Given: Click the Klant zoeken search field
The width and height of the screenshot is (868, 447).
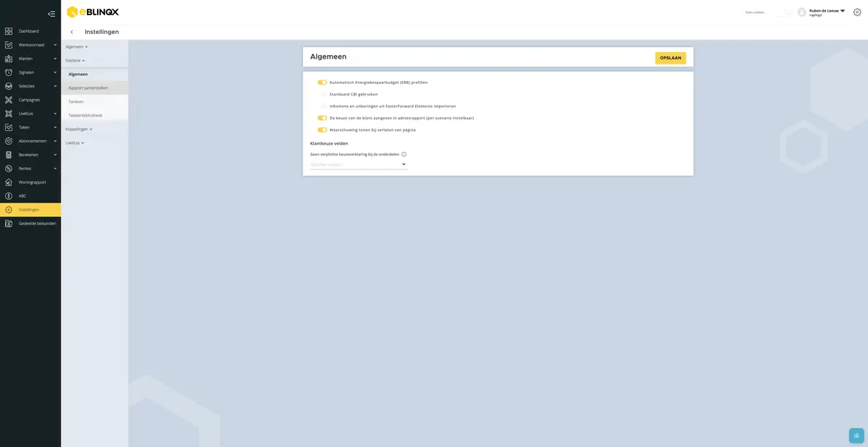Looking at the screenshot, I should (767, 12).
